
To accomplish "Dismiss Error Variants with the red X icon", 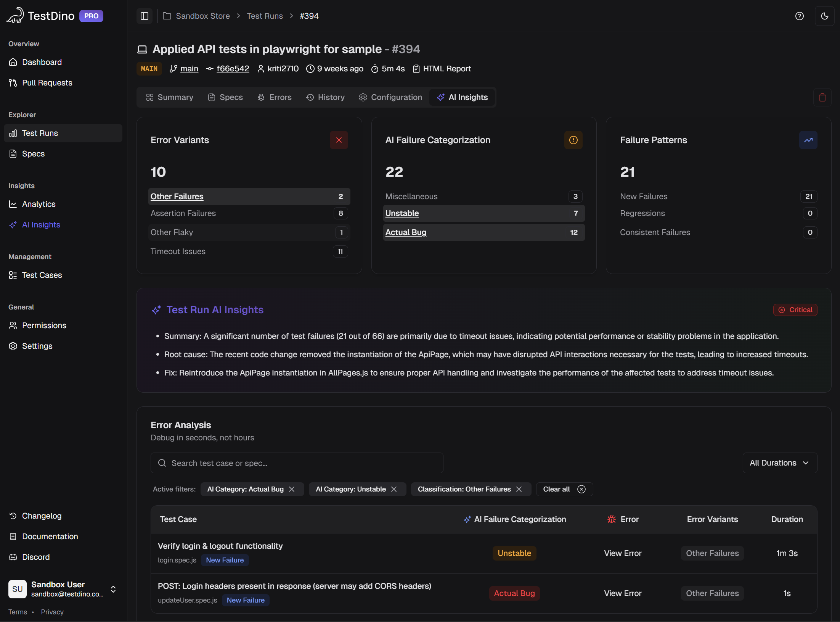I will click(339, 140).
